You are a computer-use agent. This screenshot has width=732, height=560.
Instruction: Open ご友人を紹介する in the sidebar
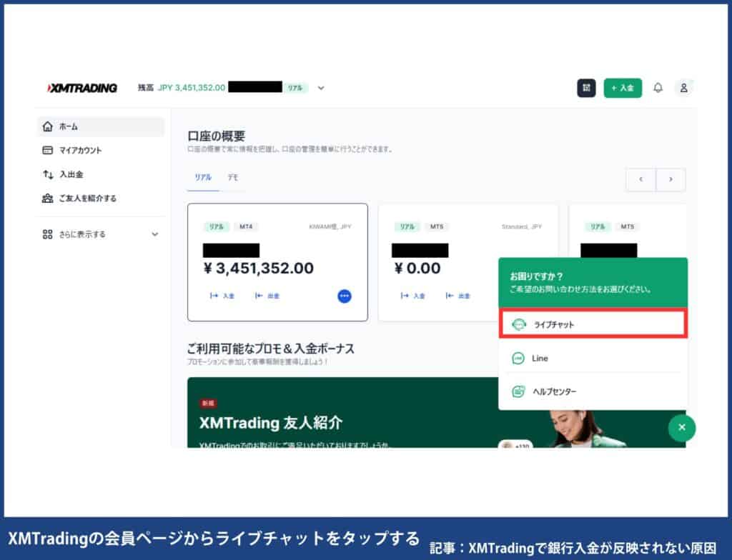pyautogui.click(x=101, y=199)
